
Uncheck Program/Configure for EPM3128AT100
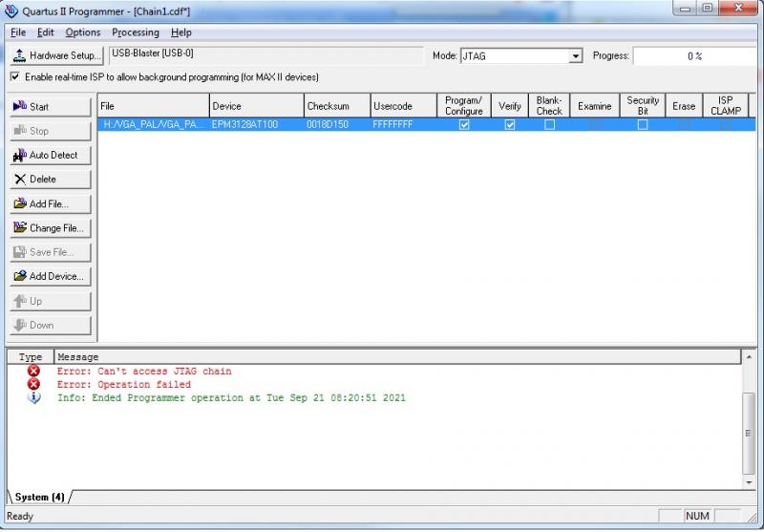tap(464, 124)
